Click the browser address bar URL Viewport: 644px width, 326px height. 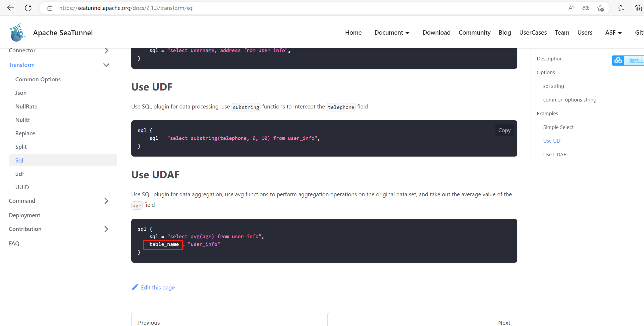pos(126,8)
